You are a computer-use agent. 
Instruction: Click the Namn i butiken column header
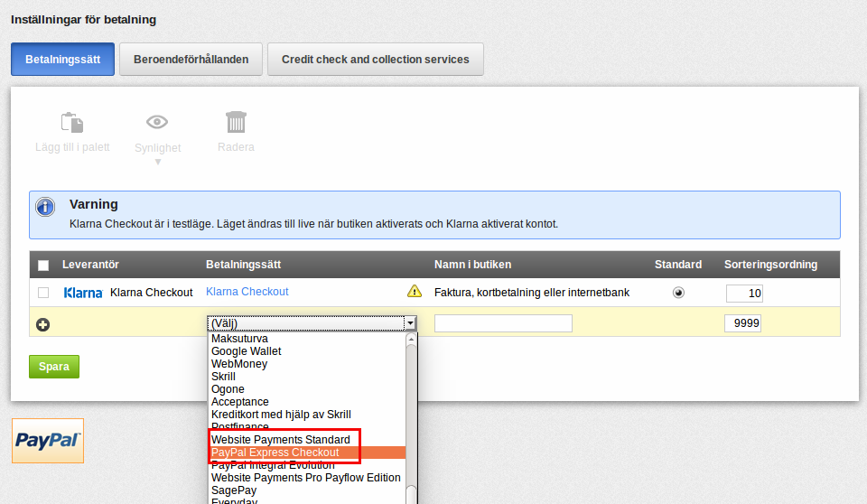click(x=472, y=265)
